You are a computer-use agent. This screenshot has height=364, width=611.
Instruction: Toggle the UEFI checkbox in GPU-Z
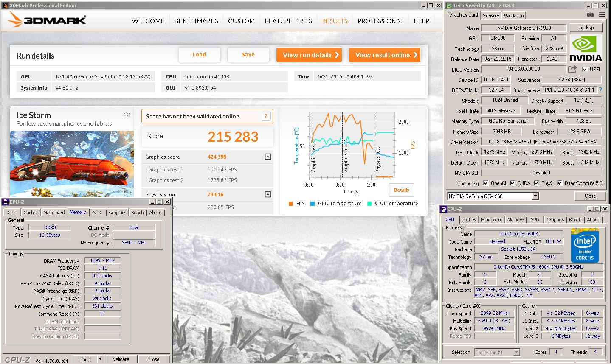585,69
